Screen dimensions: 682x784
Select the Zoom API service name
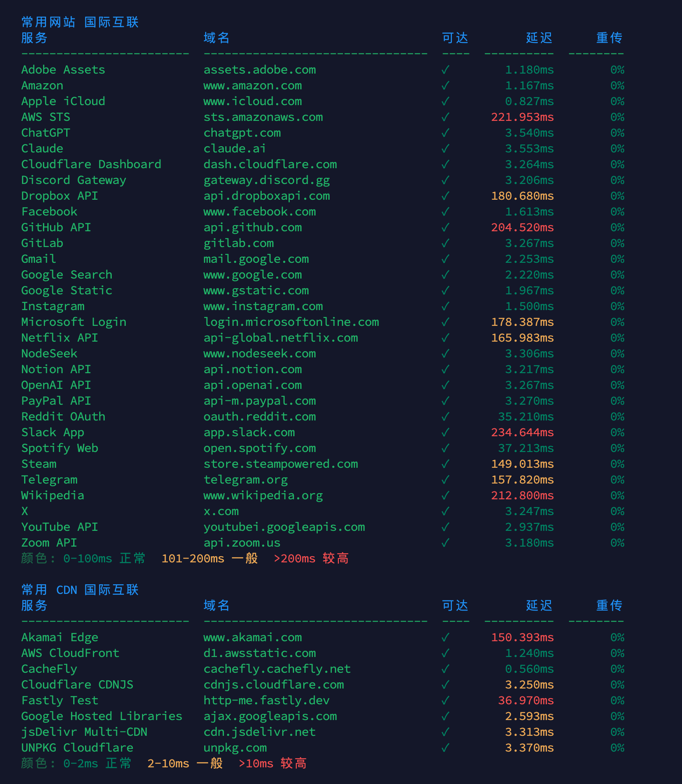(x=49, y=543)
